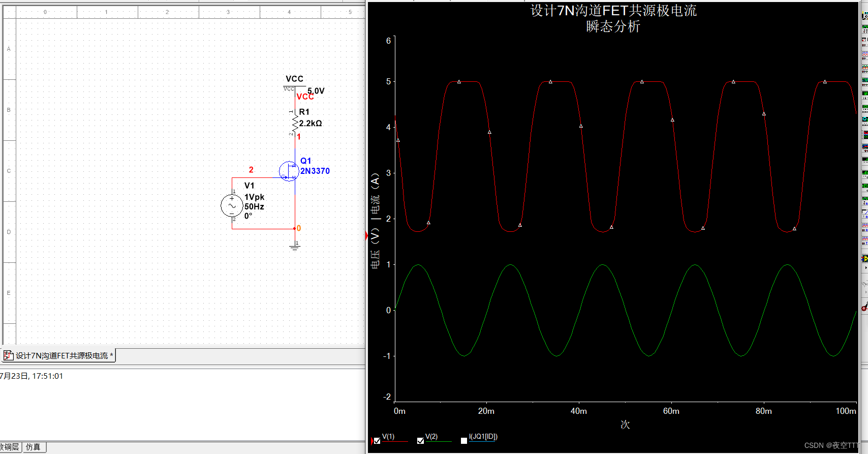The image size is (868, 454).
Task: Click the red selection arrow beside V(1) legend
Action: [x=372, y=441]
